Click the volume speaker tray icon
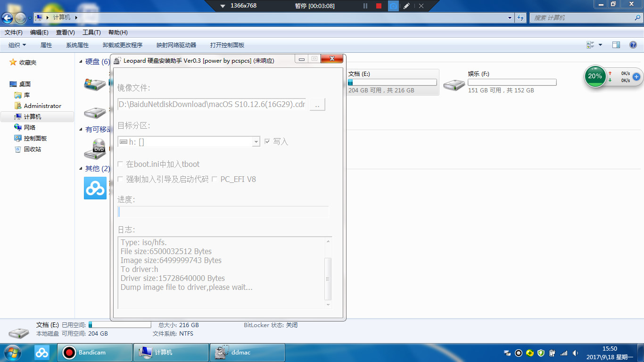 (x=575, y=353)
